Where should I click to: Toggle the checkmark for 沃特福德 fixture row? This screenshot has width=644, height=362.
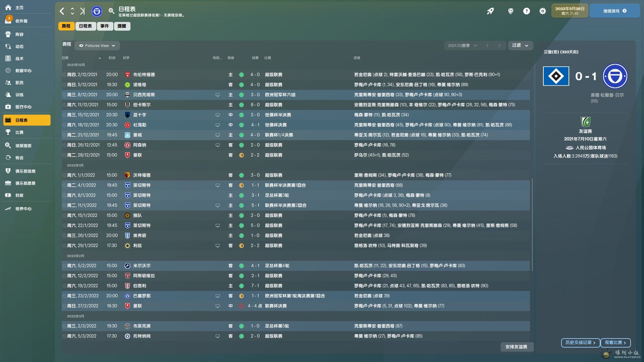(64, 175)
